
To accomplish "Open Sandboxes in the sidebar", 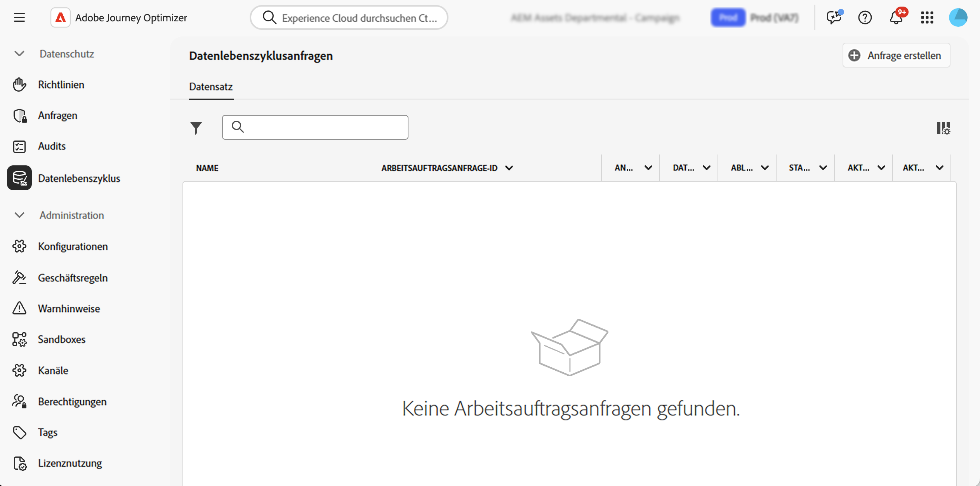I will coord(61,339).
